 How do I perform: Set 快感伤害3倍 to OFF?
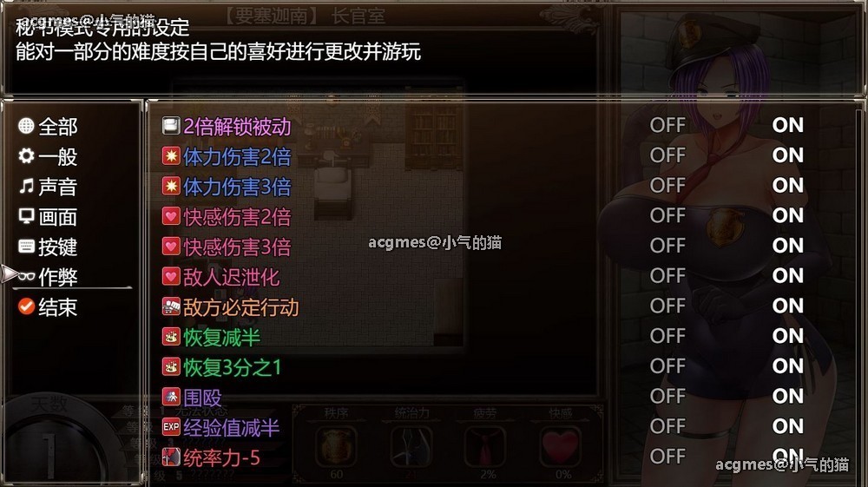coord(667,246)
